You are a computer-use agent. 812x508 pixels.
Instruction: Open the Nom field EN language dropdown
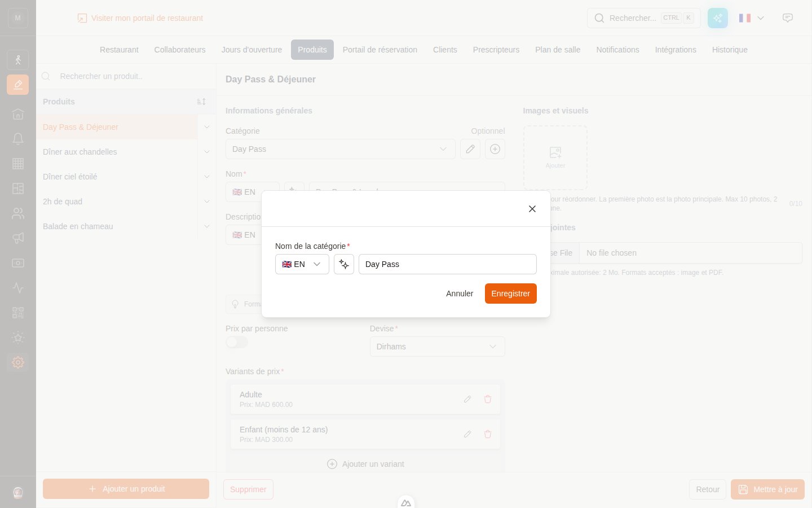tap(253, 192)
